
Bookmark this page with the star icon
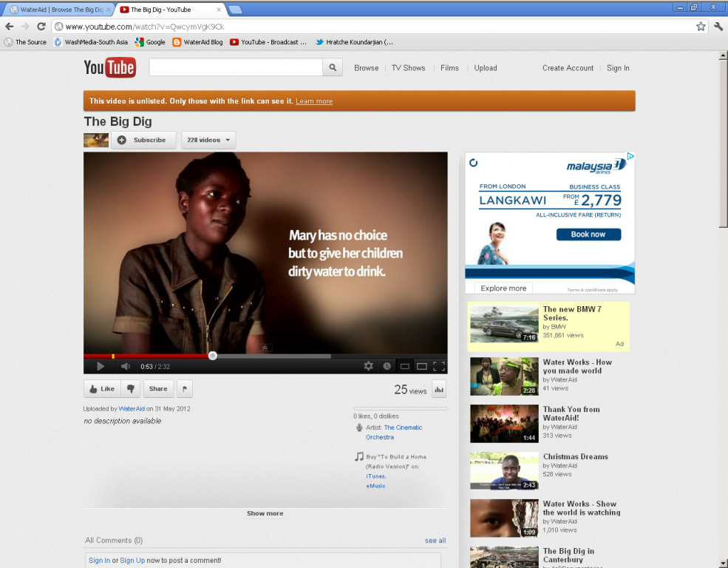click(x=701, y=27)
